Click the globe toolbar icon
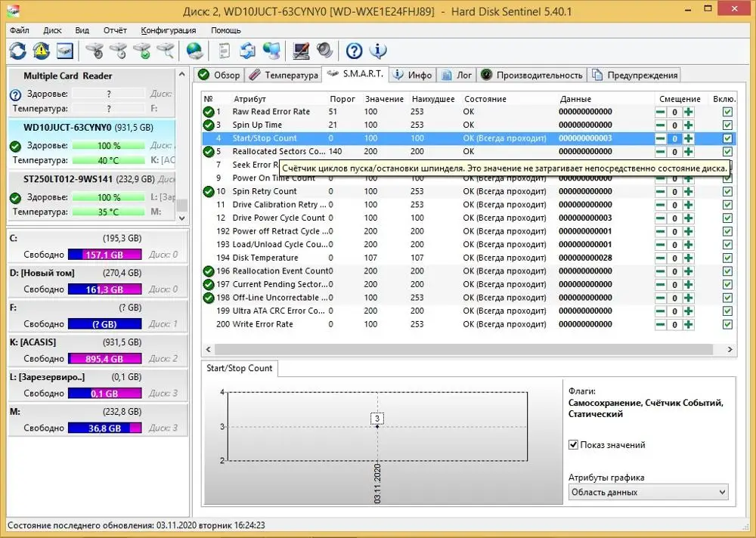Screen dimensions: 756x538 coord(194,51)
